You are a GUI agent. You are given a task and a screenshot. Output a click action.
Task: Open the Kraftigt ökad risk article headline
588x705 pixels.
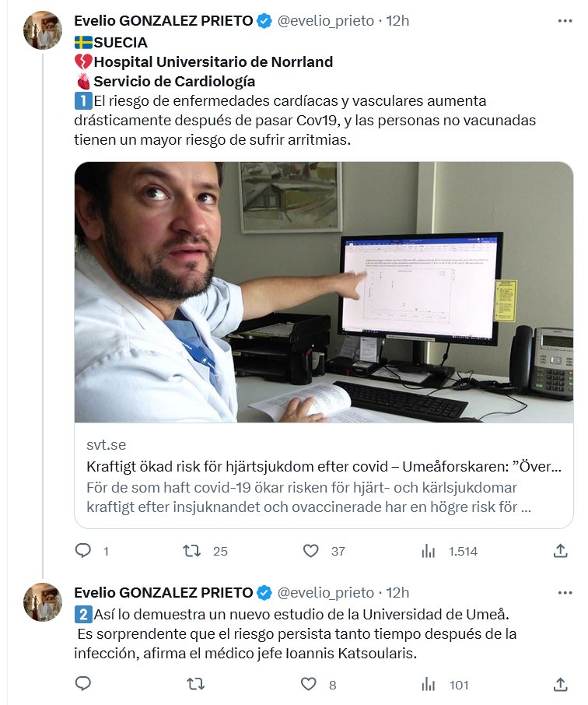point(323,467)
